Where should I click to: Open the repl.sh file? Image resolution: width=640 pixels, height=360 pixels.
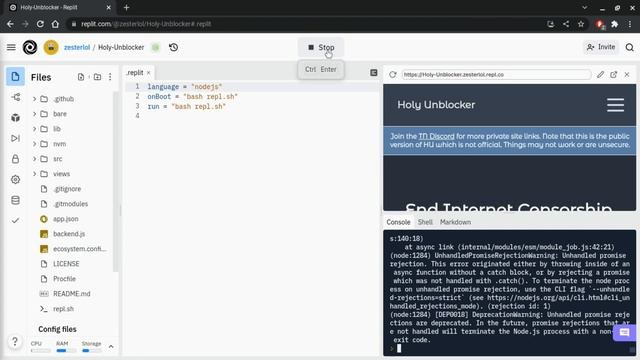click(63, 309)
